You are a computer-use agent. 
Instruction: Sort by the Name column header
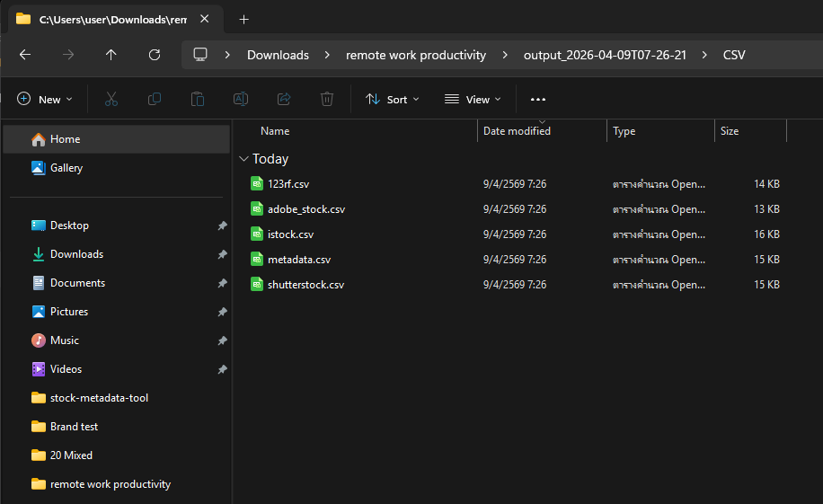pos(275,131)
